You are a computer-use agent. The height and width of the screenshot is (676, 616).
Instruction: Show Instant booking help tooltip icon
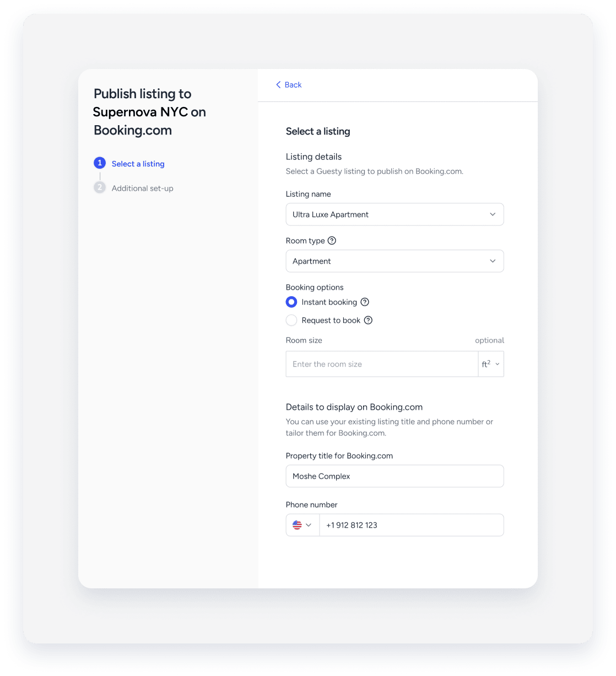tap(365, 302)
